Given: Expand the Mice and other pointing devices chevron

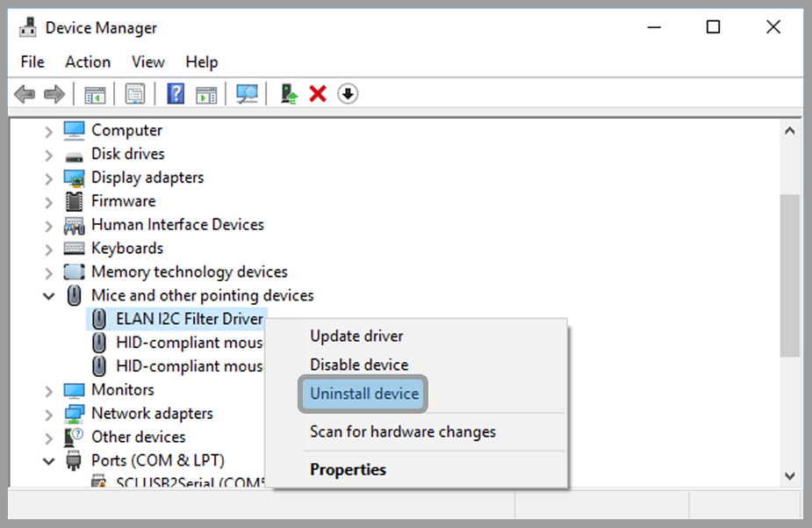Looking at the screenshot, I should point(49,295).
